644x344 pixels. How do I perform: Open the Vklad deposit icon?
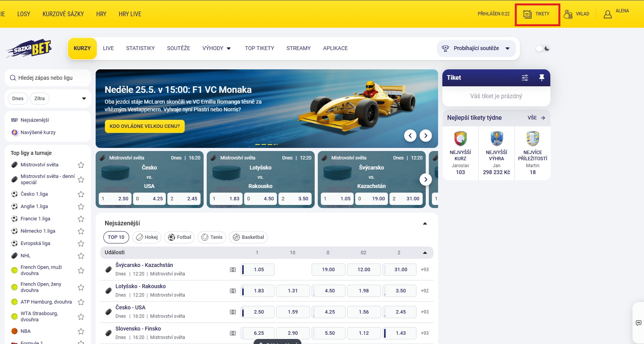(568, 14)
